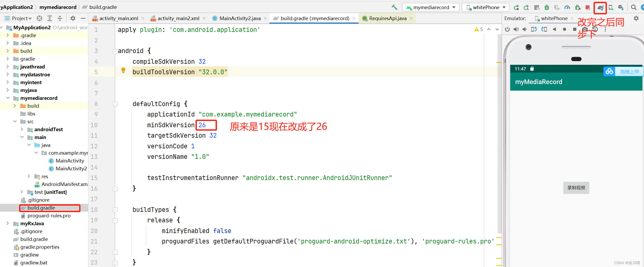Screen dimensions: 644x267
Task: Hide the Project tool window
Action: [83, 18]
